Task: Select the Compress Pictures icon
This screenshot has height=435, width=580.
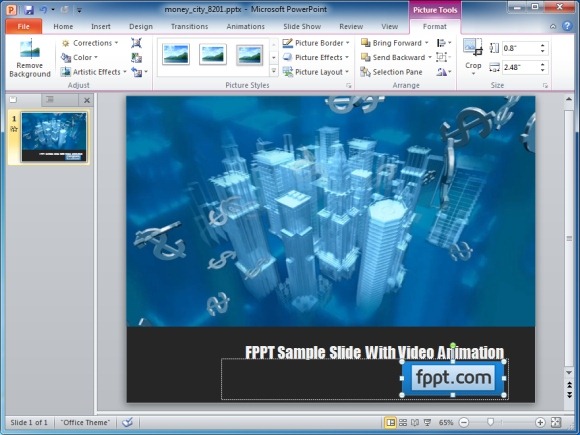Action: [x=136, y=43]
